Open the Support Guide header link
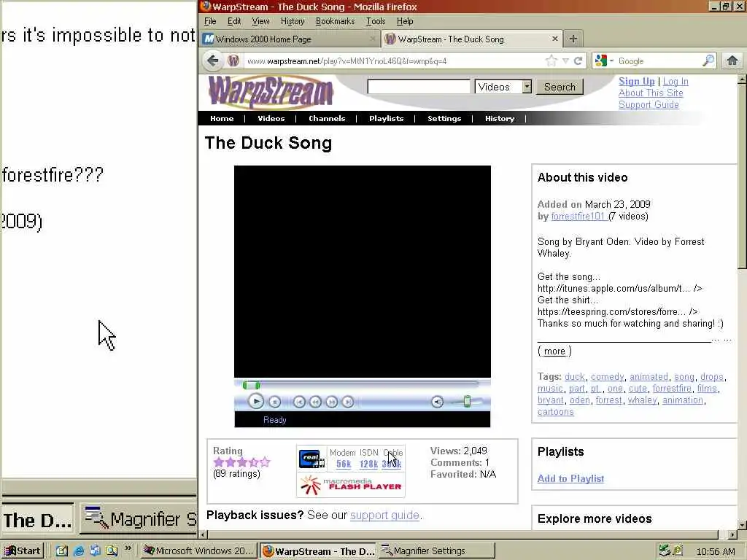747x560 pixels. click(649, 105)
